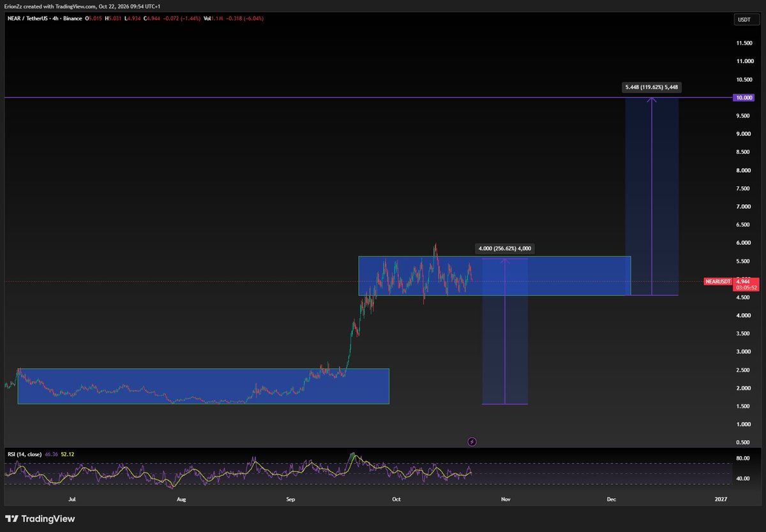
Task: Click the 7.000 price axis label
Action: click(x=744, y=207)
